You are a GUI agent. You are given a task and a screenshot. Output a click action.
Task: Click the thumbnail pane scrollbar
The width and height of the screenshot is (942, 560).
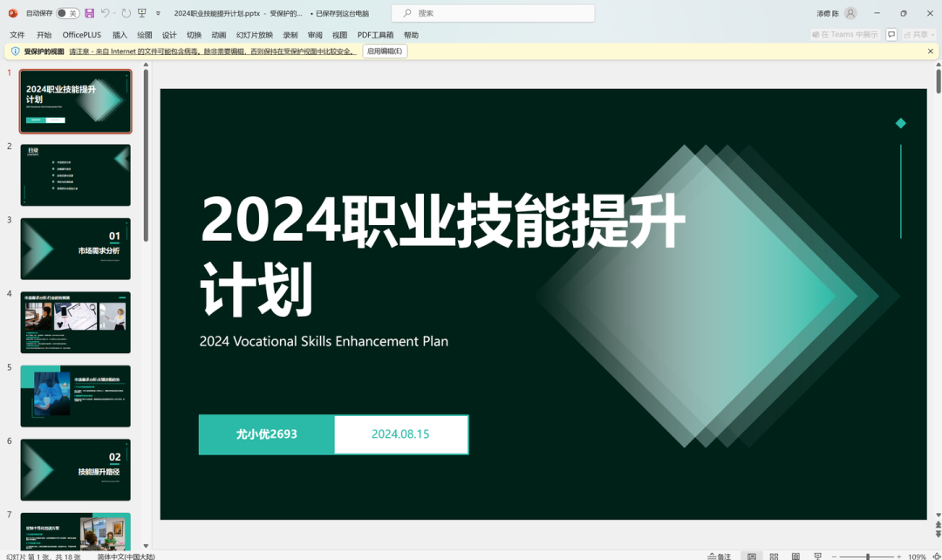[146, 156]
